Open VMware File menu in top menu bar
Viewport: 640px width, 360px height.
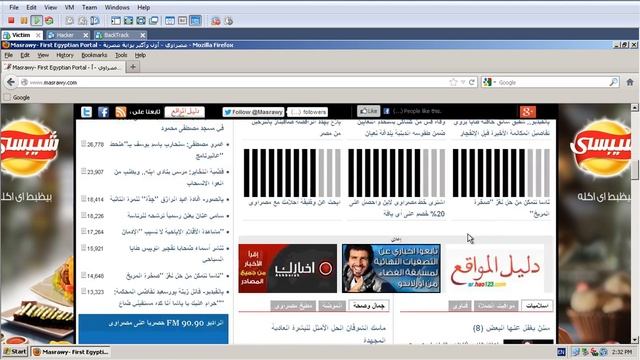point(14,7)
